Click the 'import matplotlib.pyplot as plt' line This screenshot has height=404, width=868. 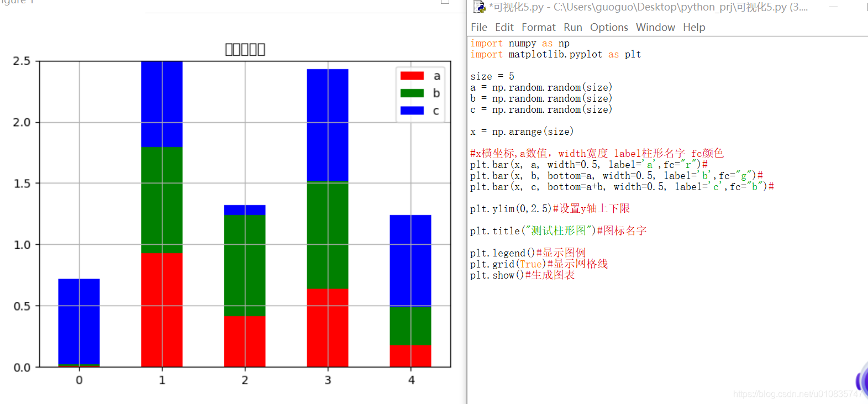556,54
